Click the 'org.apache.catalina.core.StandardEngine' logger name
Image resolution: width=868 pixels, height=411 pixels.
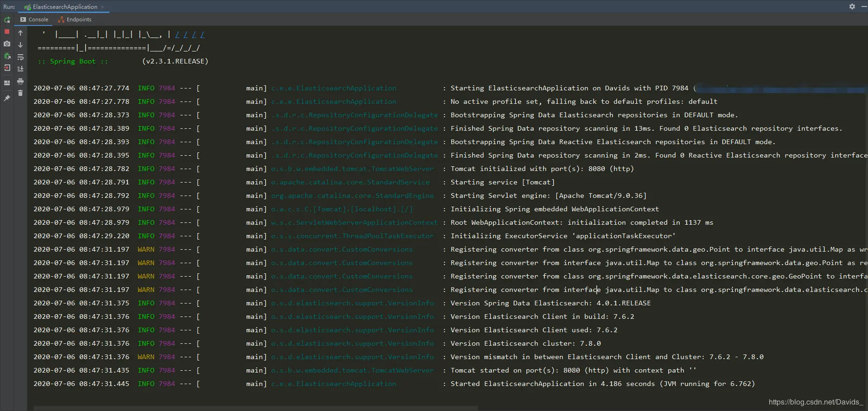352,196
